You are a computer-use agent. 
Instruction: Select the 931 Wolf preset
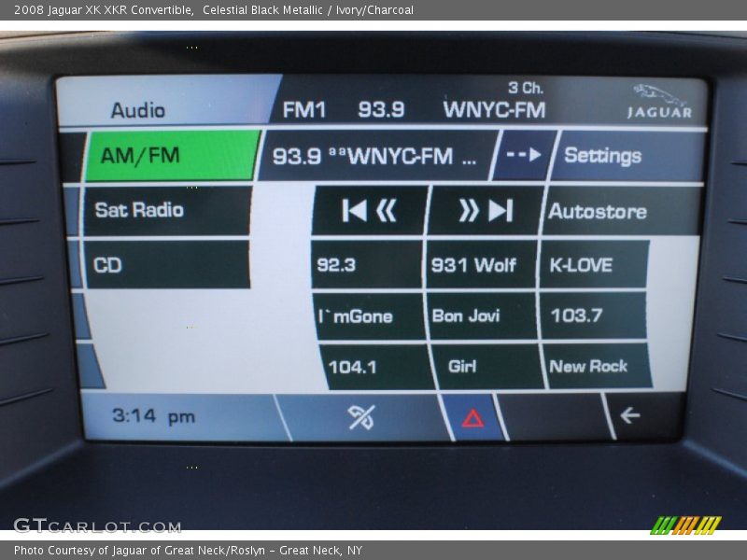pyautogui.click(x=480, y=265)
